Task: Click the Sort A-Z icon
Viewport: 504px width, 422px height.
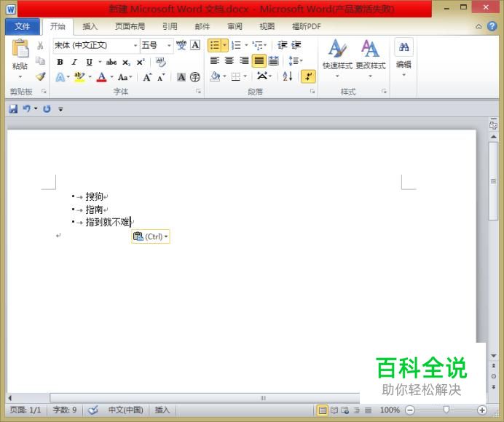Action: (x=288, y=76)
